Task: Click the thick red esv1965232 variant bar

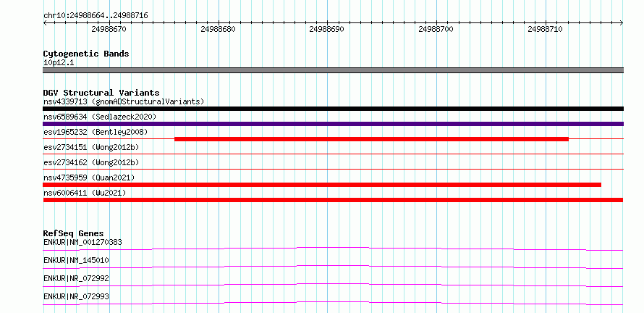Action: click(x=371, y=139)
